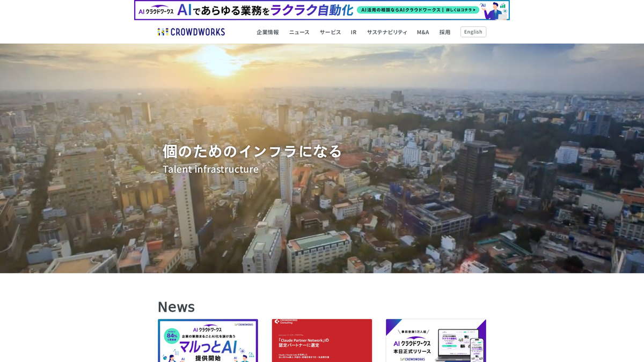Click the Talent infrastructure hero subtitle
This screenshot has height=362, width=644.
point(211,169)
